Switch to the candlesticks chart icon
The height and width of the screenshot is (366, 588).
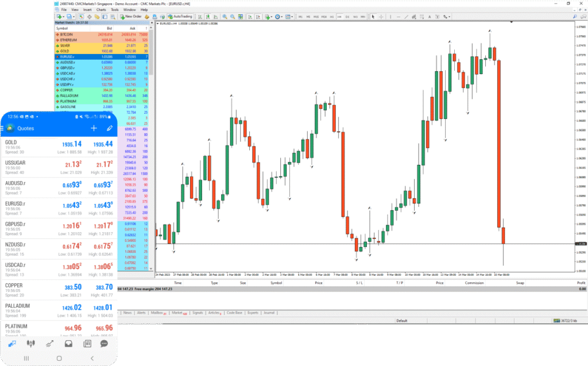point(208,17)
